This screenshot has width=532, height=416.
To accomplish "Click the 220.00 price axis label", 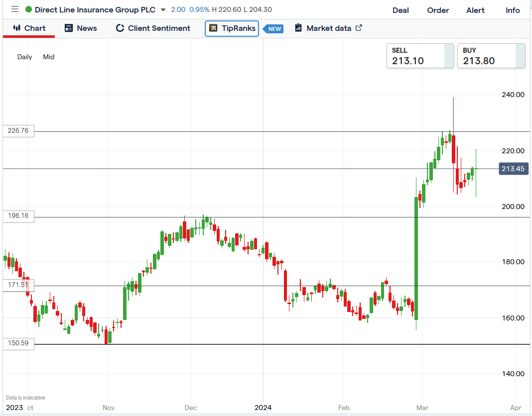I will coord(513,151).
